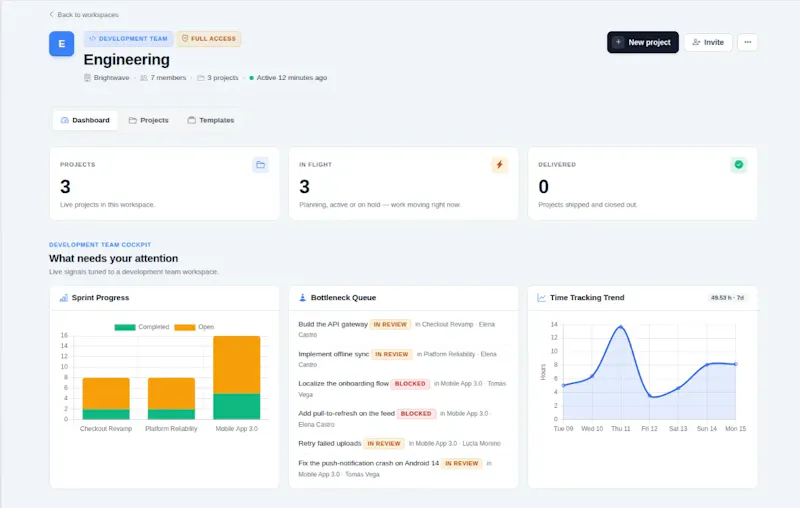Click the Engineering workspace title
The width and height of the screenshot is (800, 508).
(127, 60)
